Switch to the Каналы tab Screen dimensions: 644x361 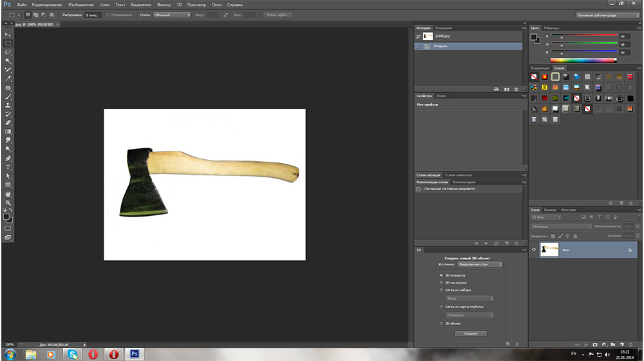pyautogui.click(x=551, y=210)
